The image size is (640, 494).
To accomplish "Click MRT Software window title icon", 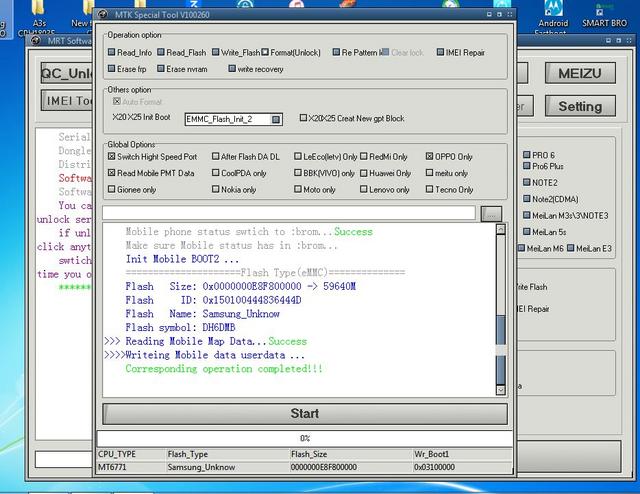I will pyautogui.click(x=36, y=40).
